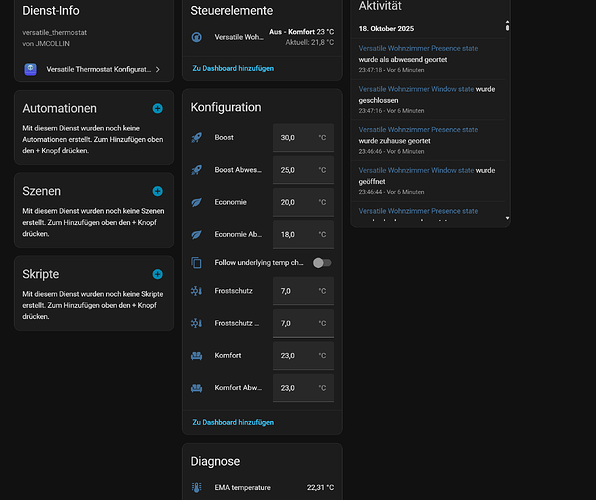Edit the Frostschutz … away temperature field

click(x=303, y=324)
